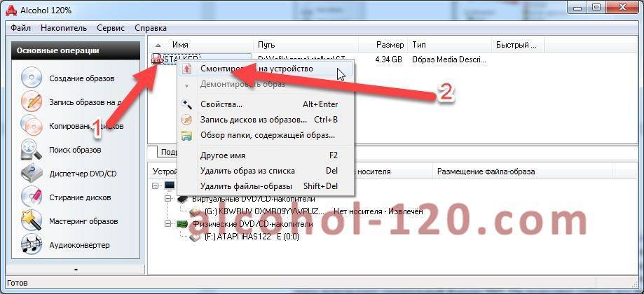Sort list by Имя column header
The height and width of the screenshot is (294, 644).
(201, 45)
